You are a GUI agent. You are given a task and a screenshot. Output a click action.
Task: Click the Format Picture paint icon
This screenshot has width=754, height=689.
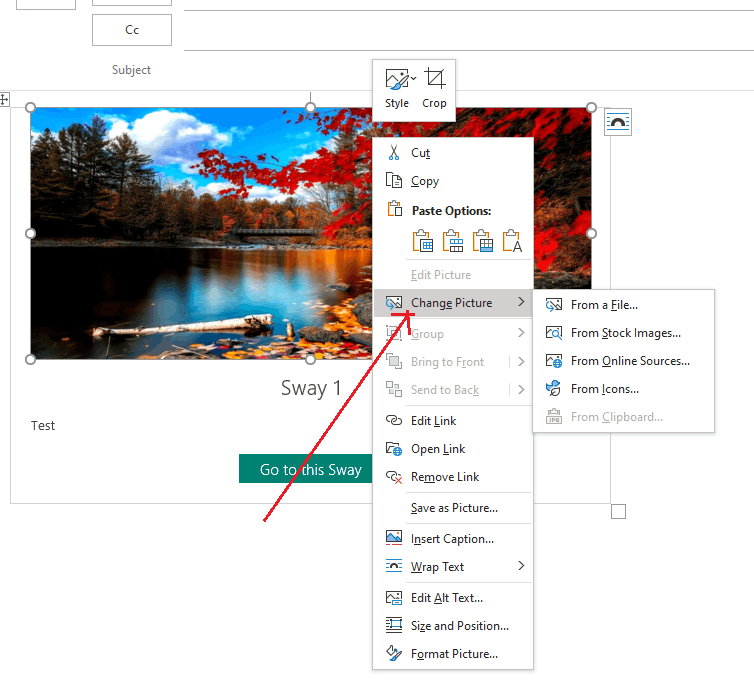394,653
